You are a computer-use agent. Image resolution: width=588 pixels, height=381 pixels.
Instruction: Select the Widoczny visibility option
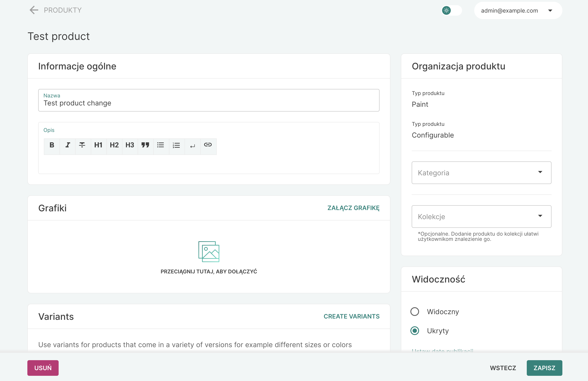coord(415,312)
